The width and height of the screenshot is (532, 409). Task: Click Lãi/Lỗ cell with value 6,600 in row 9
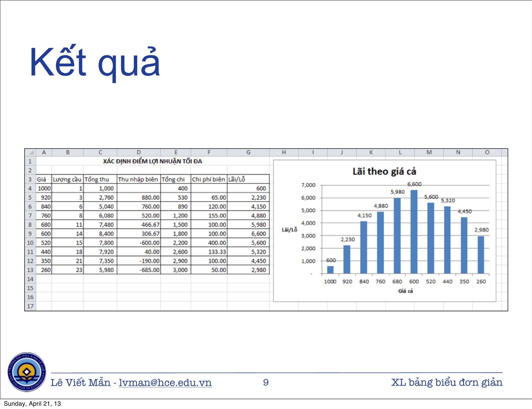coord(248,234)
